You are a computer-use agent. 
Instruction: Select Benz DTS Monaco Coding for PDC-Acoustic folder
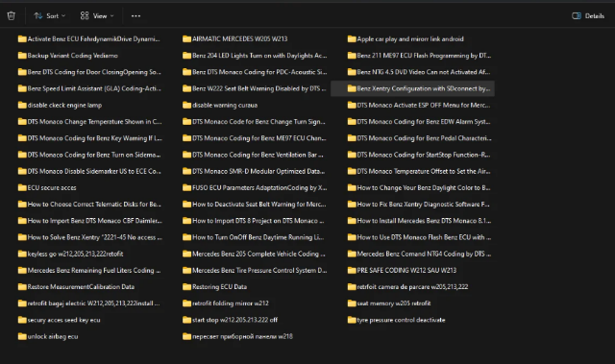point(259,72)
